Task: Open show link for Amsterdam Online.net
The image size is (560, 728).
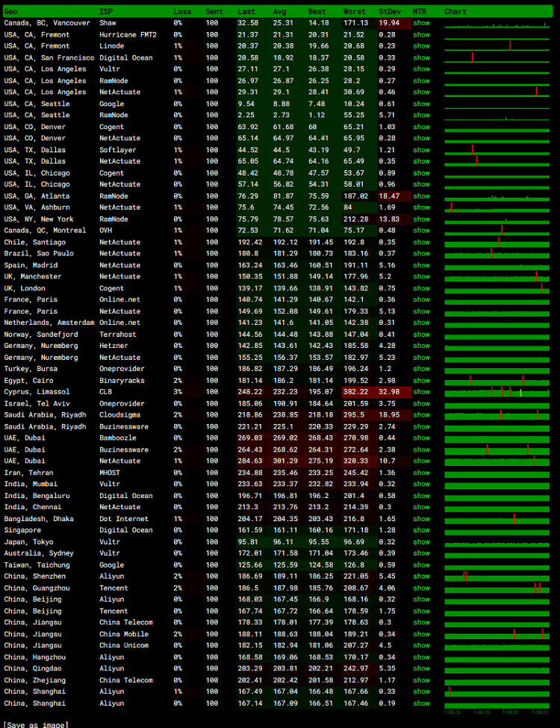Action: point(421,323)
